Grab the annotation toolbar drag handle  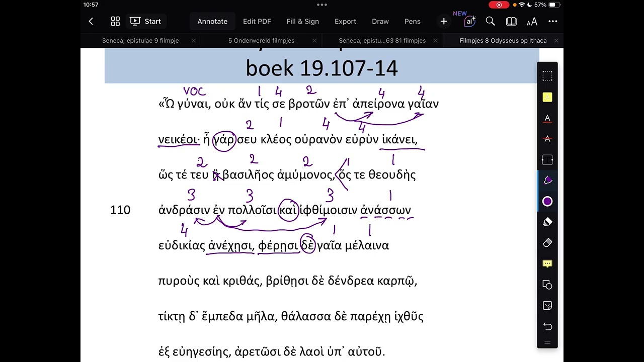coord(547,343)
